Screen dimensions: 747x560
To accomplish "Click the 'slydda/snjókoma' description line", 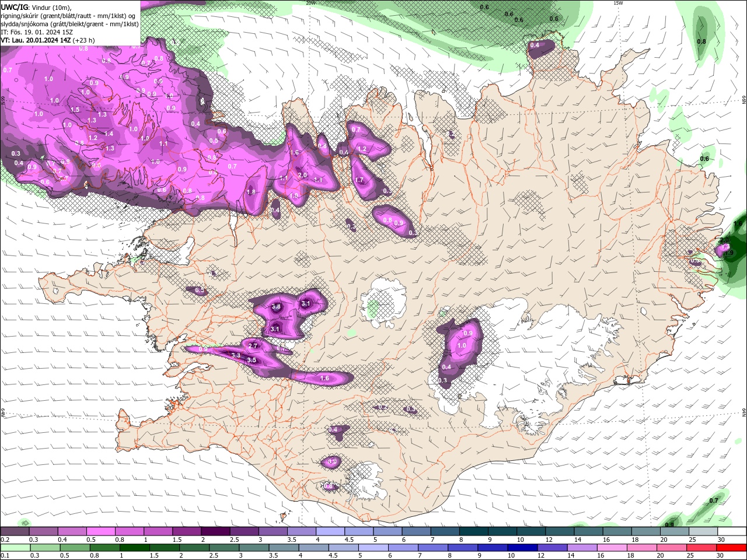I will coord(69,24).
